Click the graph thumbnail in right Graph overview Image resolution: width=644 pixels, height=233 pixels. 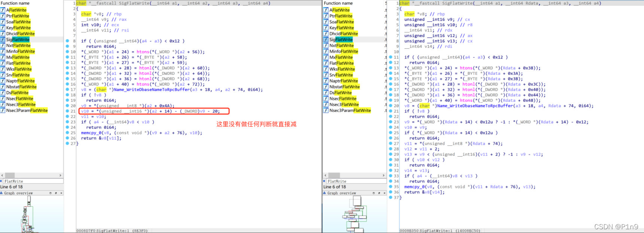click(x=355, y=214)
